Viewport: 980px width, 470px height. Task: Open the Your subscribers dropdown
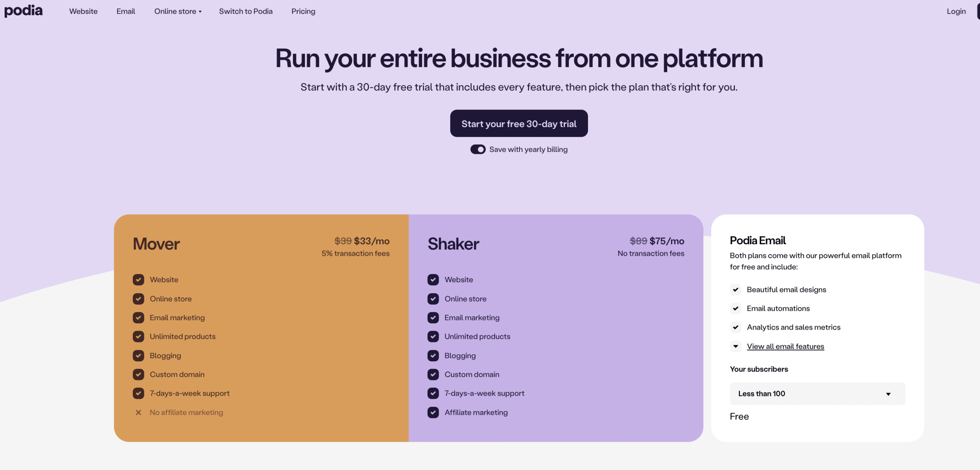pos(817,393)
